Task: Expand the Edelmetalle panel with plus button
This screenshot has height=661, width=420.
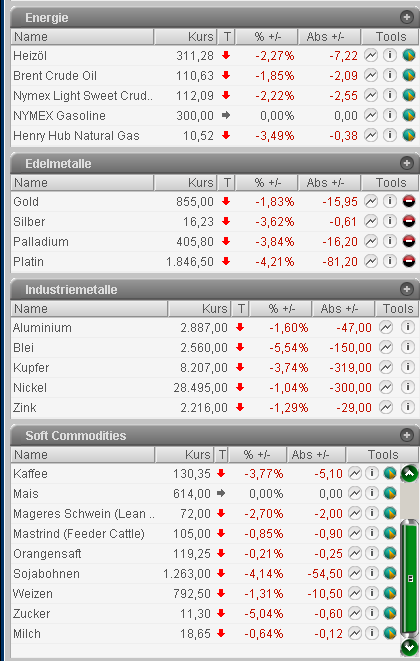Action: pyautogui.click(x=407, y=163)
